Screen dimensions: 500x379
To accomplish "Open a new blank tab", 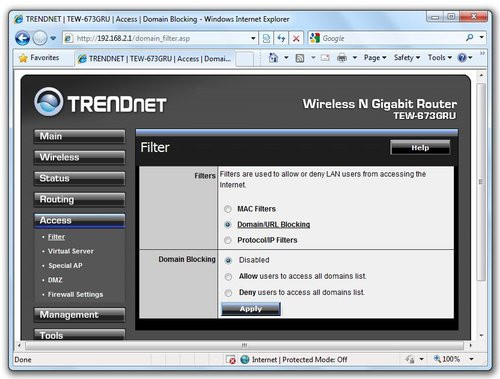I will coord(245,59).
